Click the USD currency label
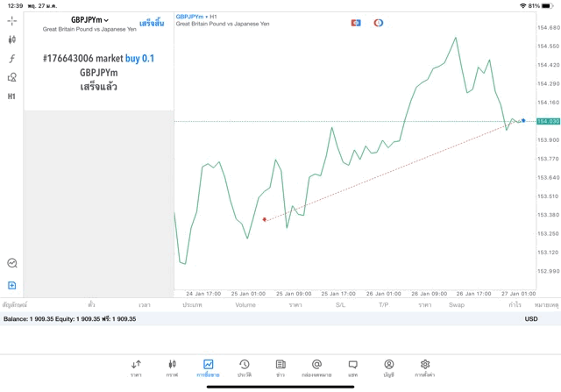The height and width of the screenshot is (392, 561). (531, 319)
